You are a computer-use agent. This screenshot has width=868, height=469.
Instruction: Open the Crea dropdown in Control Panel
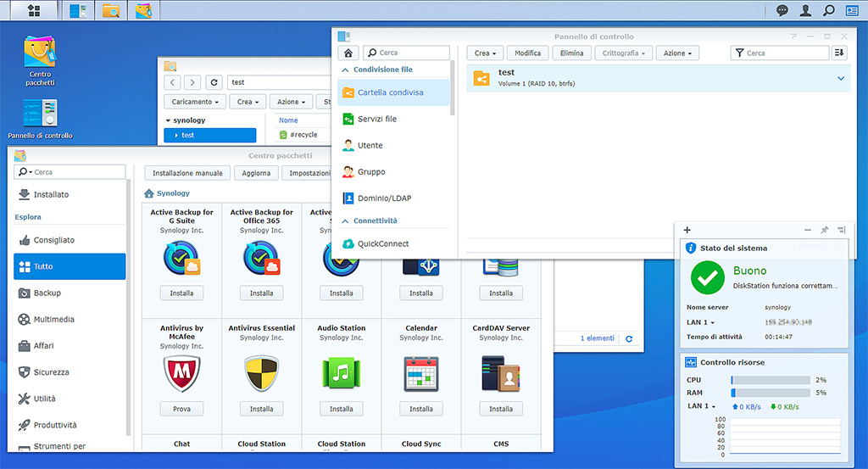pos(486,53)
